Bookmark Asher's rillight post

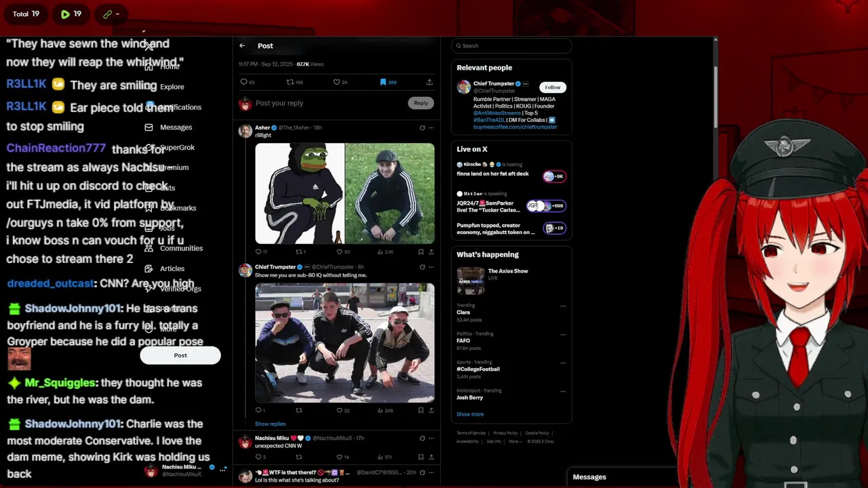pos(420,251)
